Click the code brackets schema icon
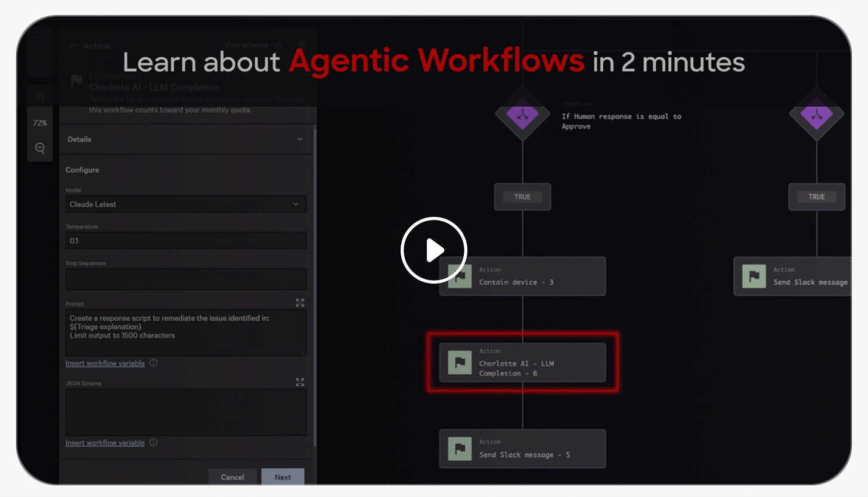 (x=278, y=45)
